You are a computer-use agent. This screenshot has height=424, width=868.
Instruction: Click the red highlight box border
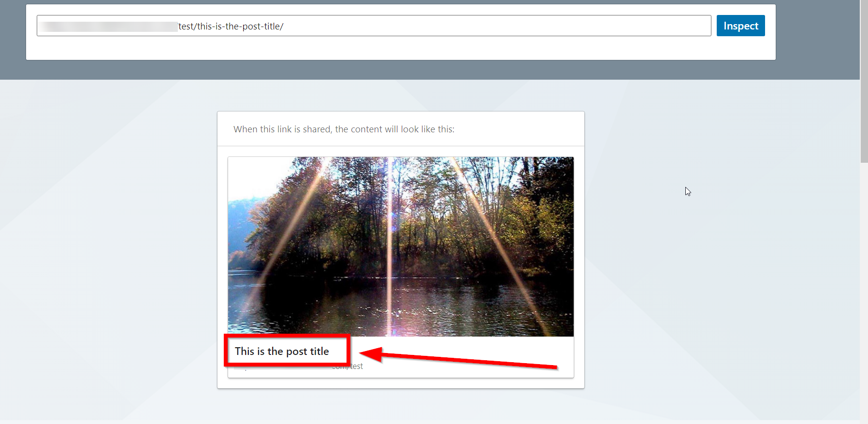[287, 336]
